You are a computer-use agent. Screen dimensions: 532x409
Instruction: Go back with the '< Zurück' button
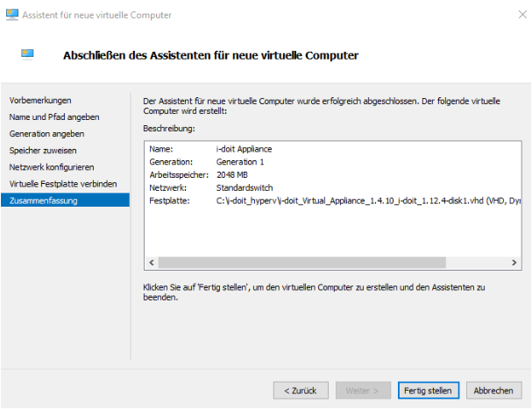(x=301, y=390)
